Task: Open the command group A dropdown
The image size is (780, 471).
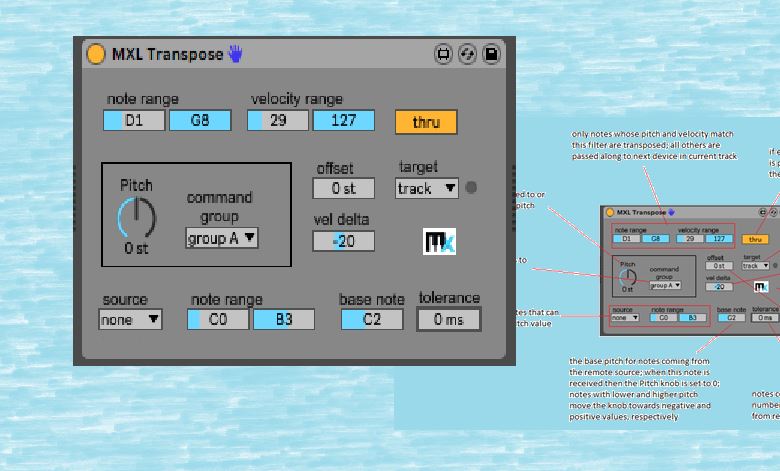Action: pyautogui.click(x=222, y=238)
